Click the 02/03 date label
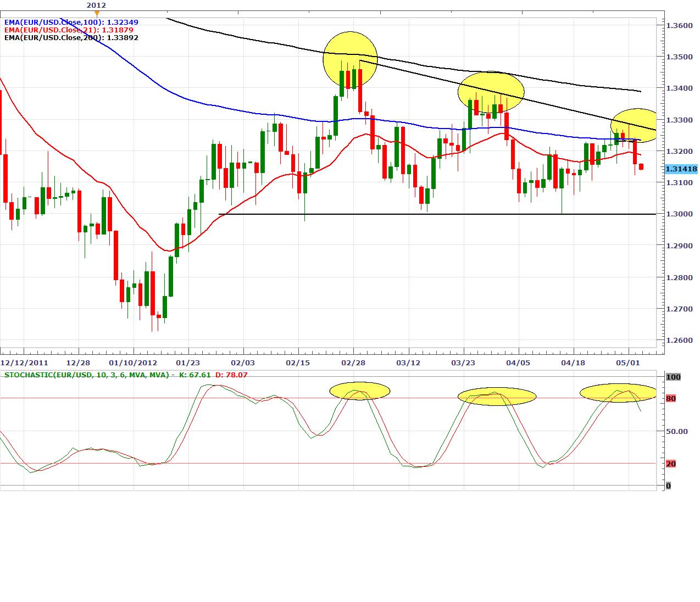700x602 pixels. [243, 363]
